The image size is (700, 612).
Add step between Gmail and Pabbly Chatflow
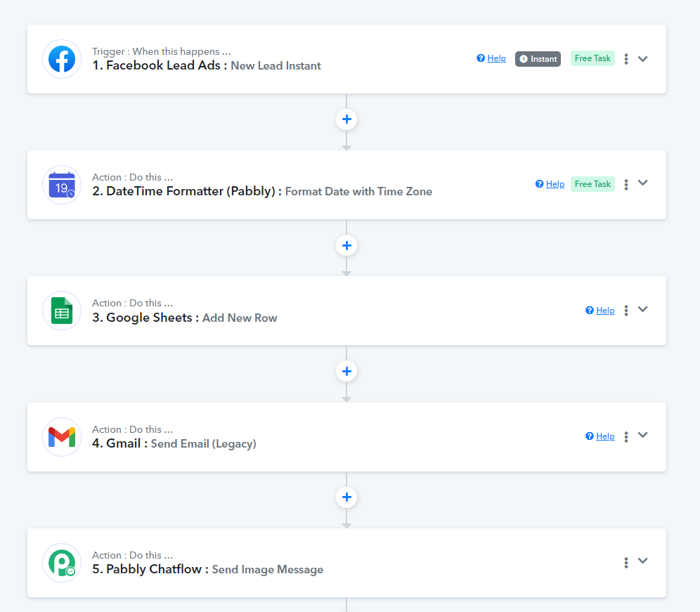(x=346, y=497)
